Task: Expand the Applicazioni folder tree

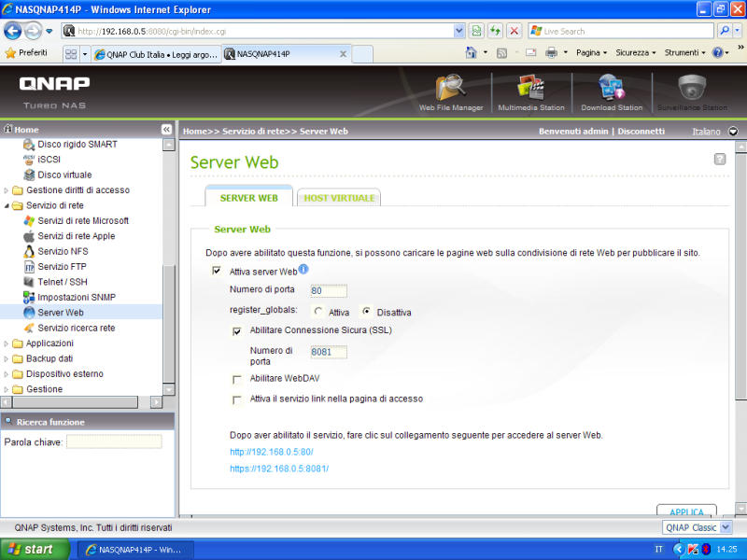Action: (7, 343)
